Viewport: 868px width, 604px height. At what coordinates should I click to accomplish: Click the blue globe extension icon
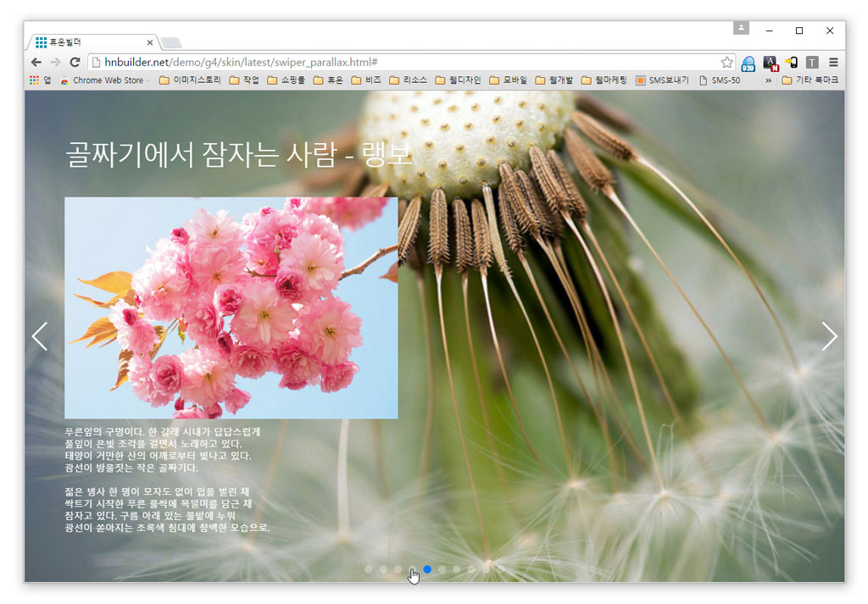coord(748,63)
